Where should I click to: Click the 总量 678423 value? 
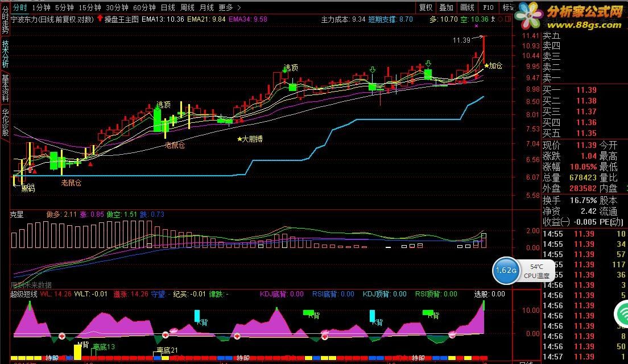click(x=583, y=177)
